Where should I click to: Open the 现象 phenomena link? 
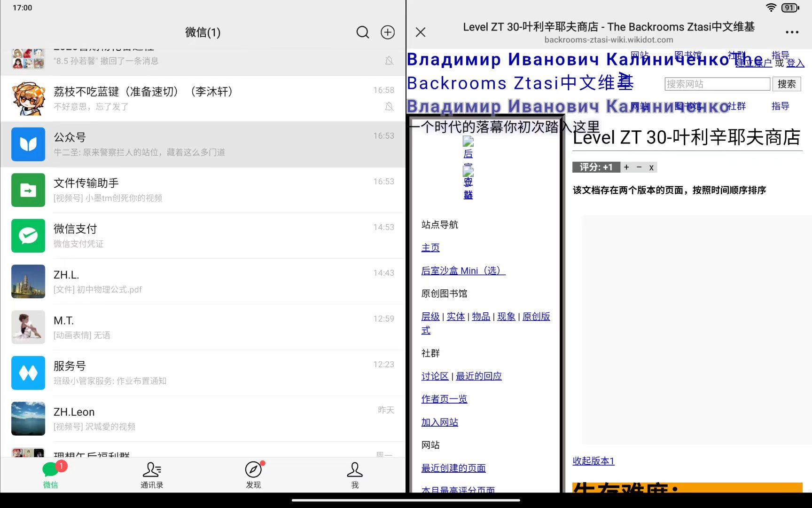coord(507,317)
